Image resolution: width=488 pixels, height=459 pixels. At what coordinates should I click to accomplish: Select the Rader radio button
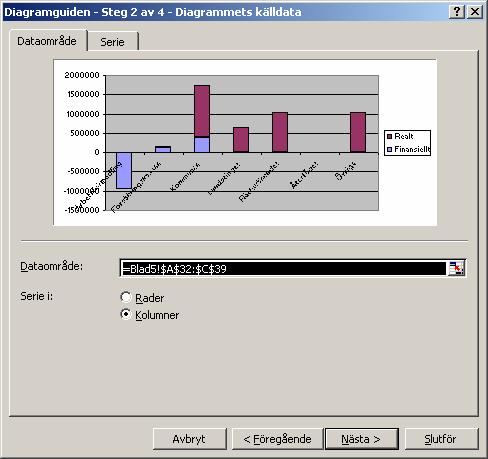coord(126,297)
